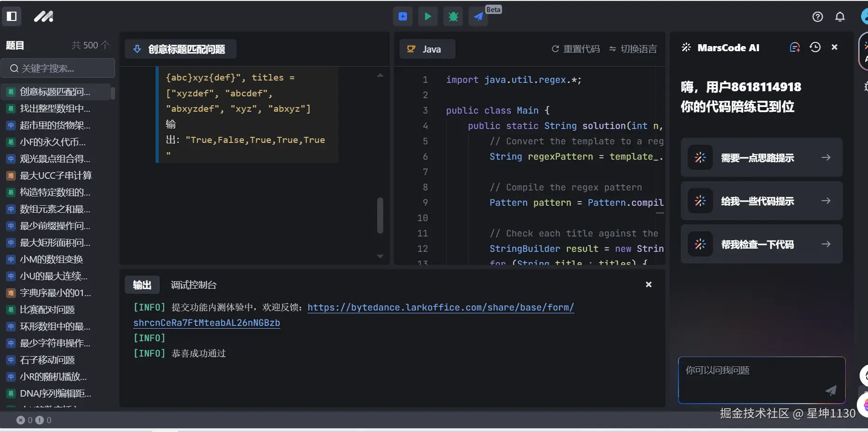Open problem 环形数组中的最...
Image resolution: width=868 pixels, height=432 pixels.
[x=56, y=326]
